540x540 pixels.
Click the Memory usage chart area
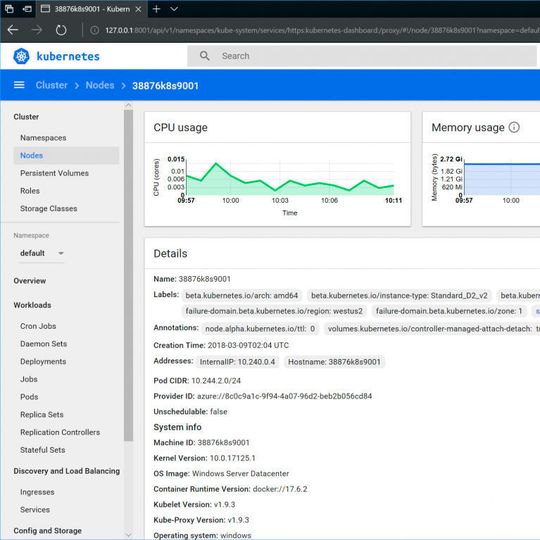point(502,178)
